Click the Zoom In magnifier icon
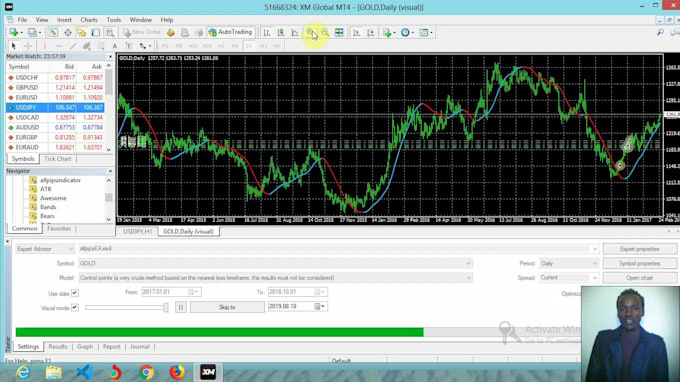680x382 pixels. click(x=310, y=33)
